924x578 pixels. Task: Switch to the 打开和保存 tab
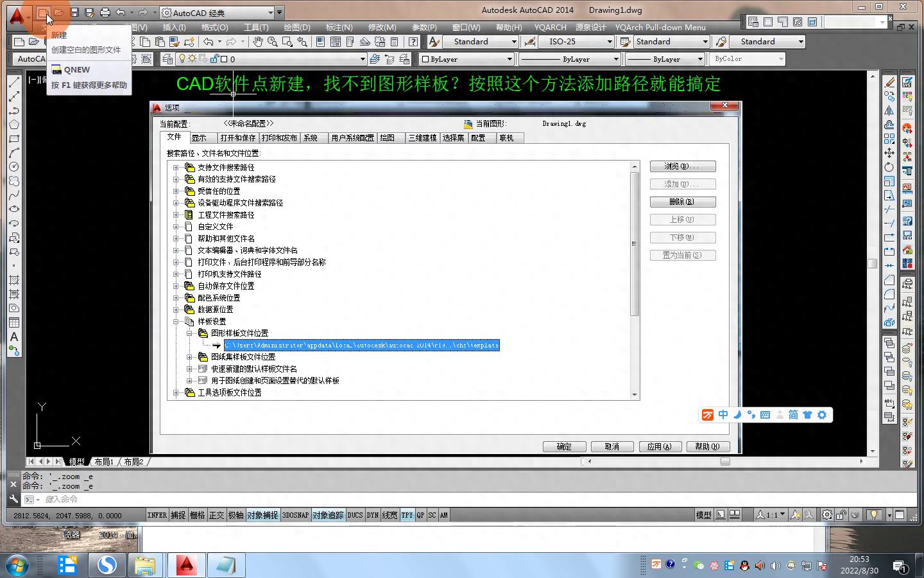237,138
